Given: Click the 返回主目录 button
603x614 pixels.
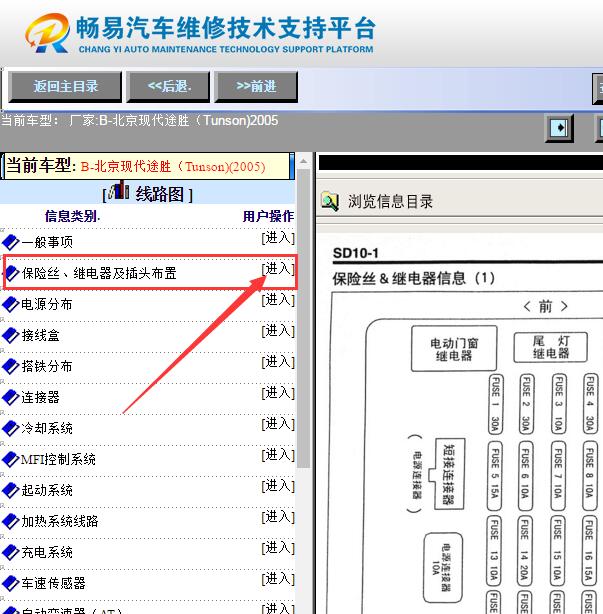Looking at the screenshot, I should (65, 87).
